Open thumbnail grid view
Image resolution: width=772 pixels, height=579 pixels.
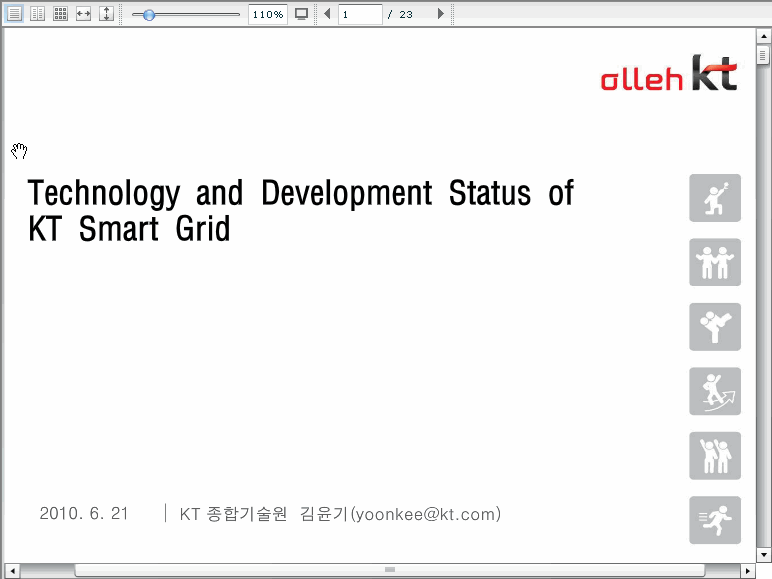click(x=60, y=14)
